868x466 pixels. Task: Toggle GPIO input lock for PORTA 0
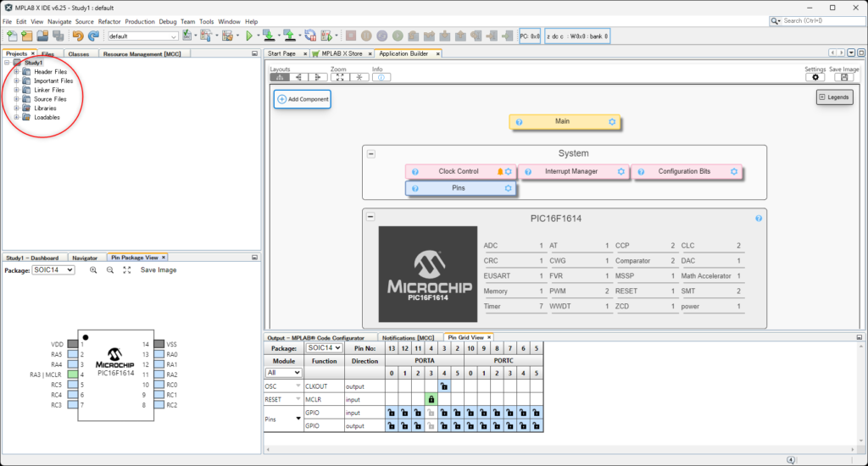pyautogui.click(x=391, y=413)
